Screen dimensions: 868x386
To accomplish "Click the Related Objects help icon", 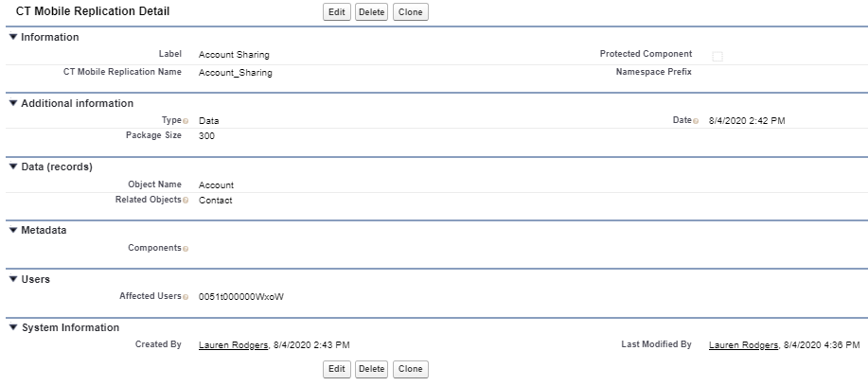I will (186, 201).
